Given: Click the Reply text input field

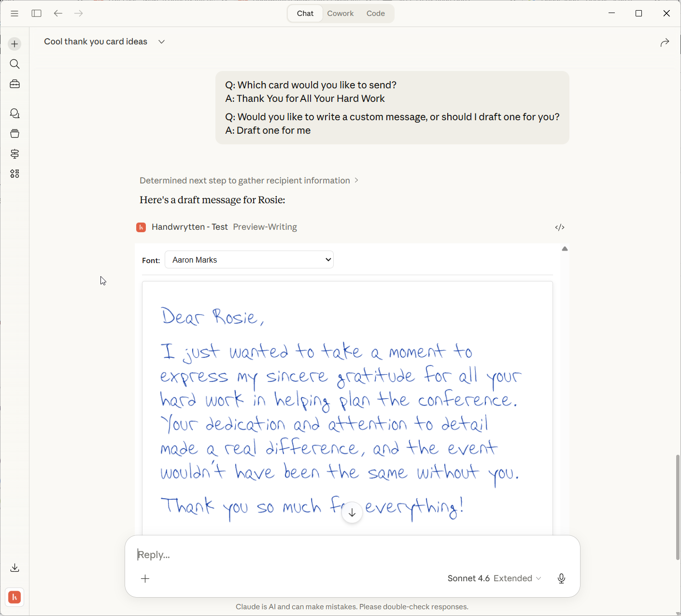Looking at the screenshot, I should pos(338,555).
